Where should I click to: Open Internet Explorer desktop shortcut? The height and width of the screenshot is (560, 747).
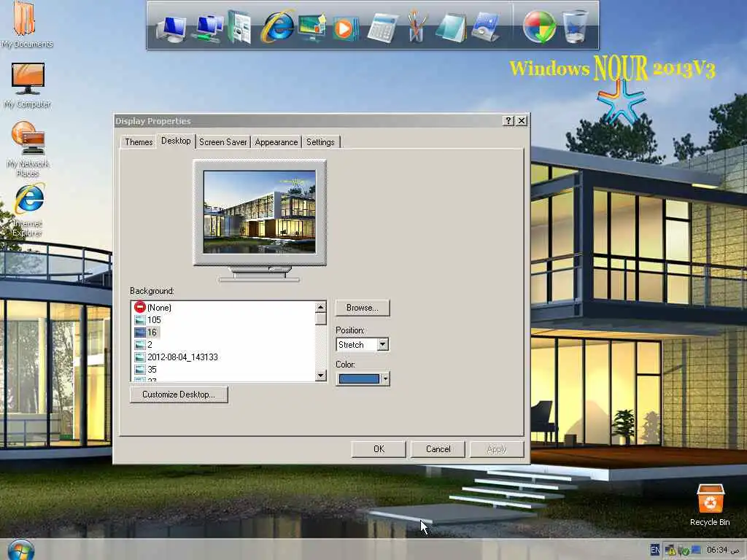click(x=28, y=210)
